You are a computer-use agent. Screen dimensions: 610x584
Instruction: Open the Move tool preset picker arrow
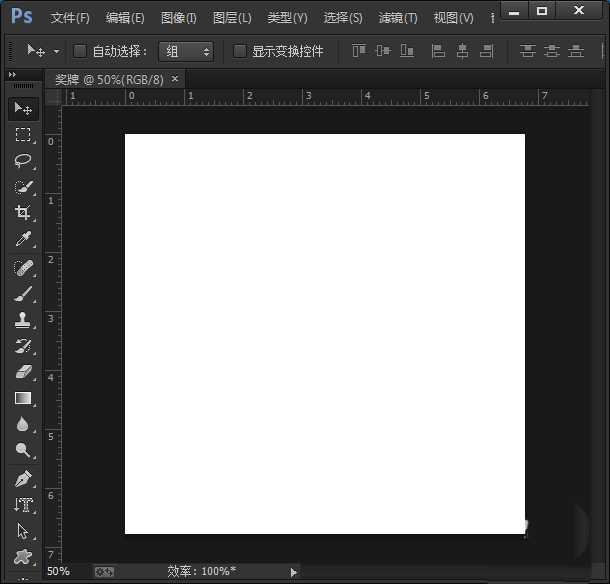(56, 51)
